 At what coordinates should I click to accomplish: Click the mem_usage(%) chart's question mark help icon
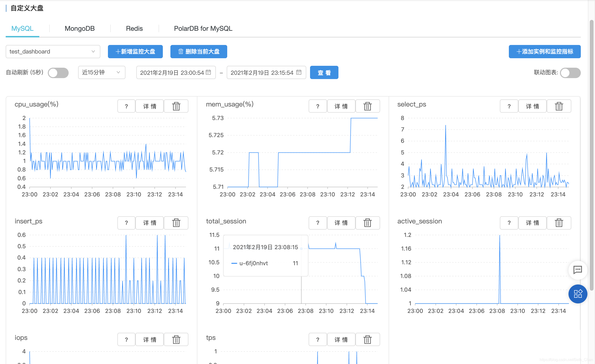coord(318,106)
